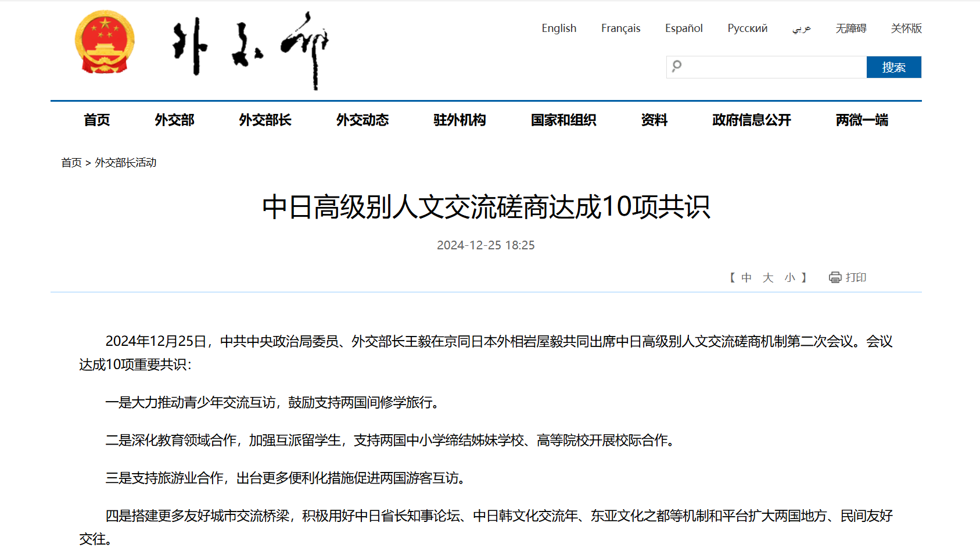Viewport: 980px width, 558px height.
Task: Switch site language to Français
Action: (x=620, y=28)
